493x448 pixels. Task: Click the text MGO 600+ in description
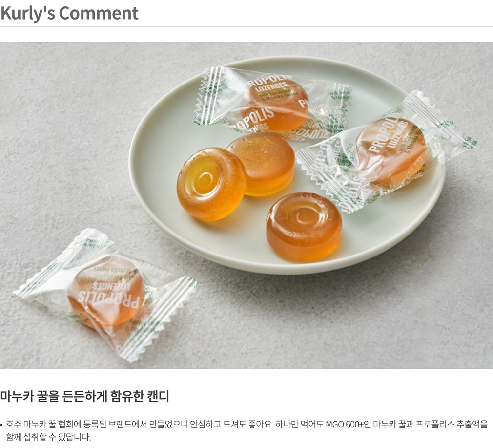(344, 425)
